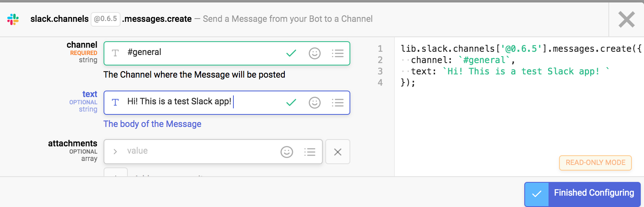The width and height of the screenshot is (644, 207).
Task: Click the .messages.create title text
Action: pyautogui.click(x=157, y=19)
